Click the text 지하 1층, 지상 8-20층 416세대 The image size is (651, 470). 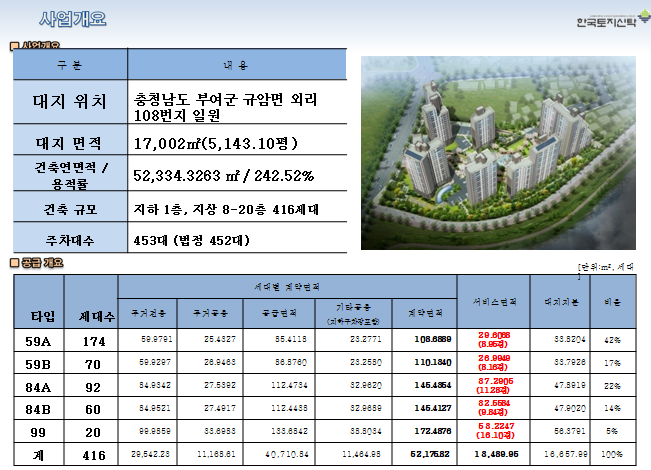click(x=226, y=209)
